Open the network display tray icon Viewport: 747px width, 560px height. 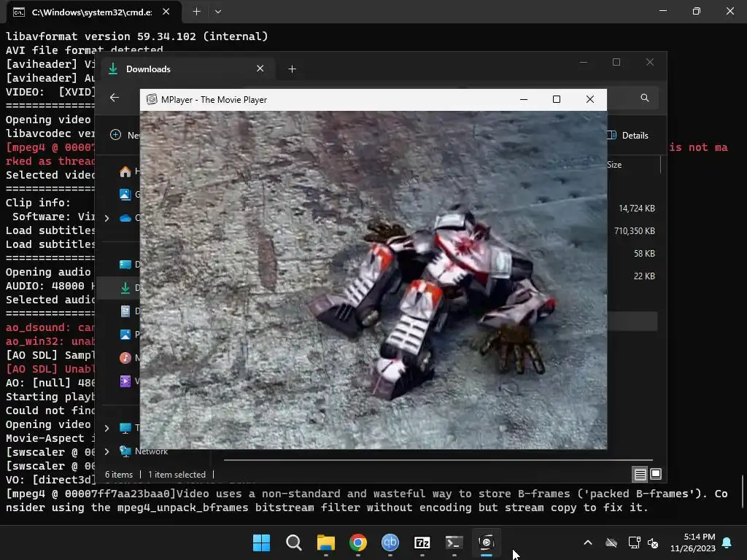click(x=634, y=542)
